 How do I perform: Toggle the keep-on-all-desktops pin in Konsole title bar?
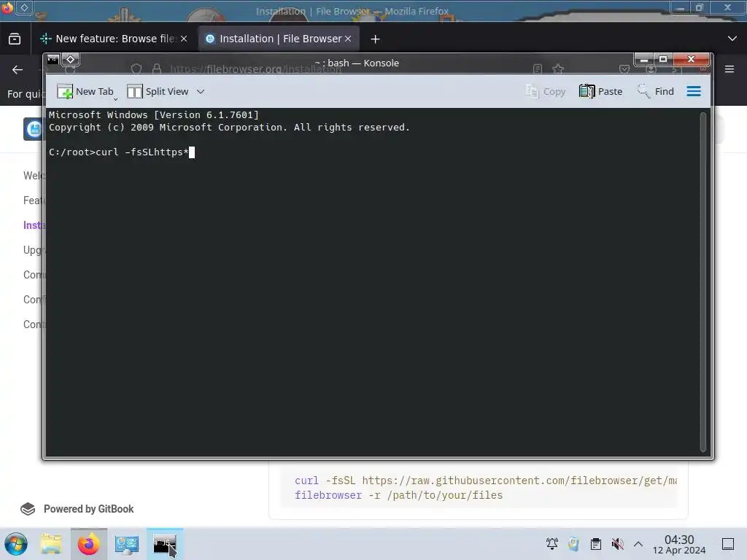[x=71, y=60]
